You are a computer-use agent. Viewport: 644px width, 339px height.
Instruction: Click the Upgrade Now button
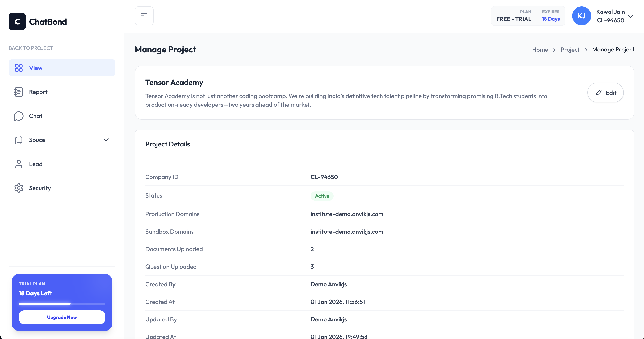point(62,317)
